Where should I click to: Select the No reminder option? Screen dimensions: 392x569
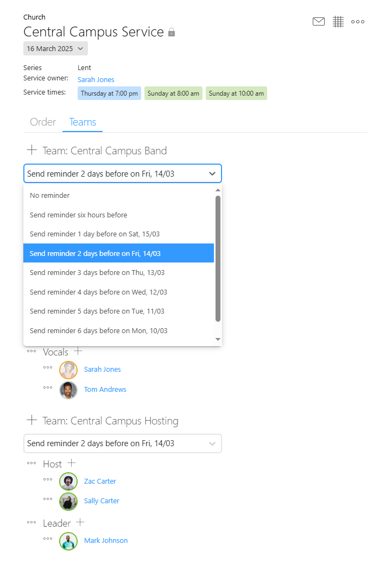(x=118, y=195)
